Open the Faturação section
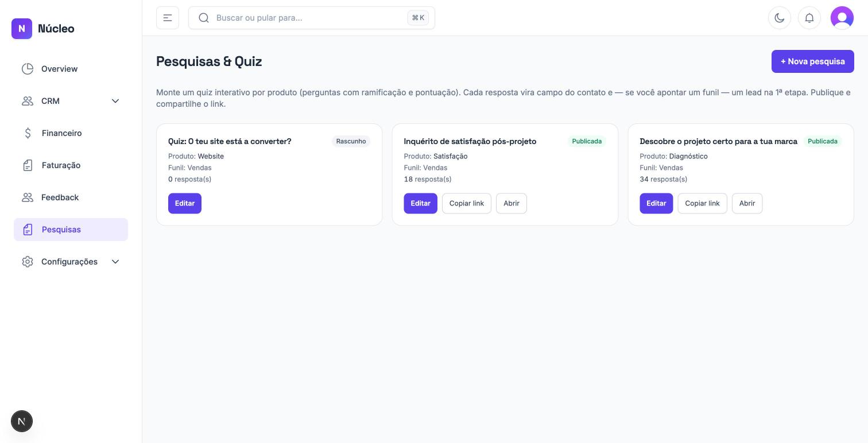The height and width of the screenshot is (443, 868). tap(71, 165)
